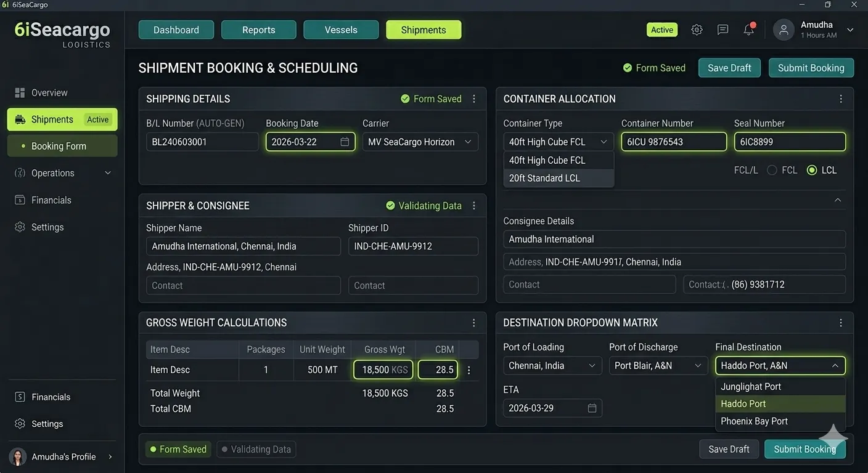Screen dimensions: 868x473
Task: Open the messages chat icon
Action: click(x=723, y=30)
